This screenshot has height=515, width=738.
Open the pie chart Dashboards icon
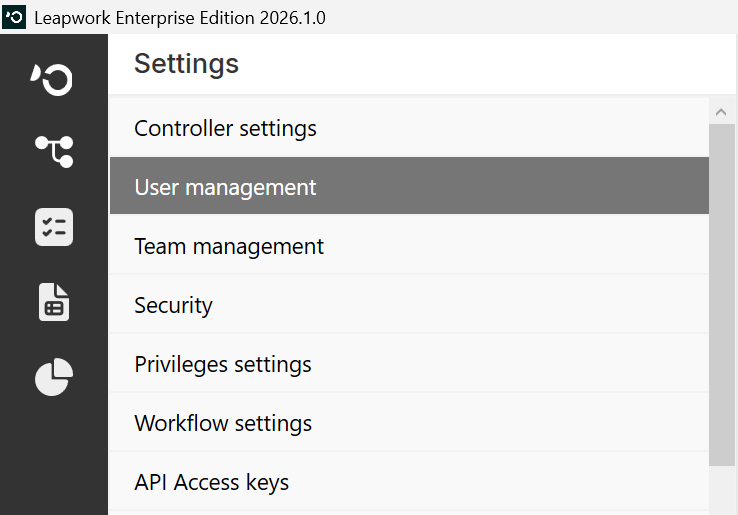54,377
